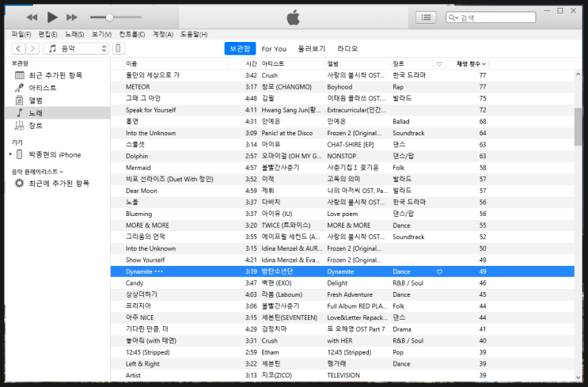Select the song Blueming
The image size is (588, 387).
138,214
